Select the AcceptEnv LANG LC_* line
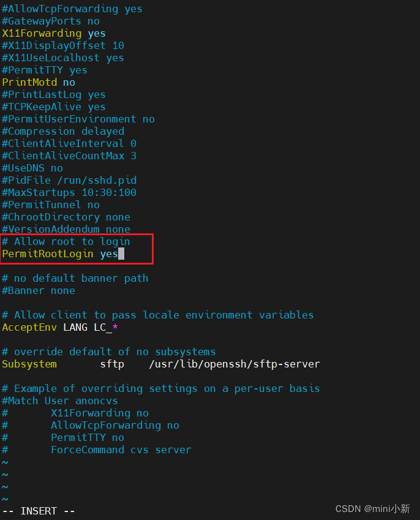This screenshot has height=520, width=420. tap(60, 327)
